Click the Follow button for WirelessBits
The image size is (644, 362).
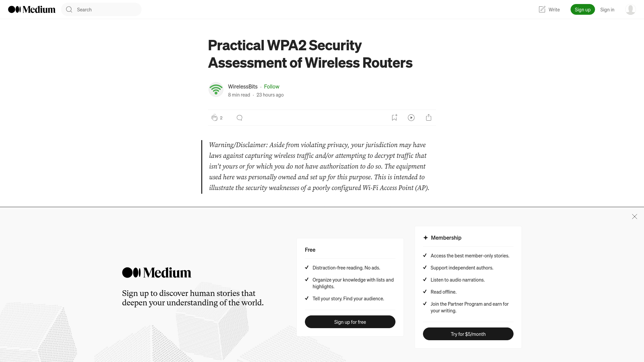[272, 86]
